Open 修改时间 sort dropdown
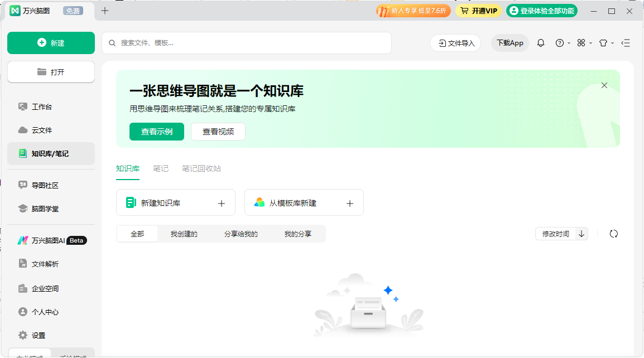Viewport: 644px width, 358px height. pyautogui.click(x=556, y=234)
